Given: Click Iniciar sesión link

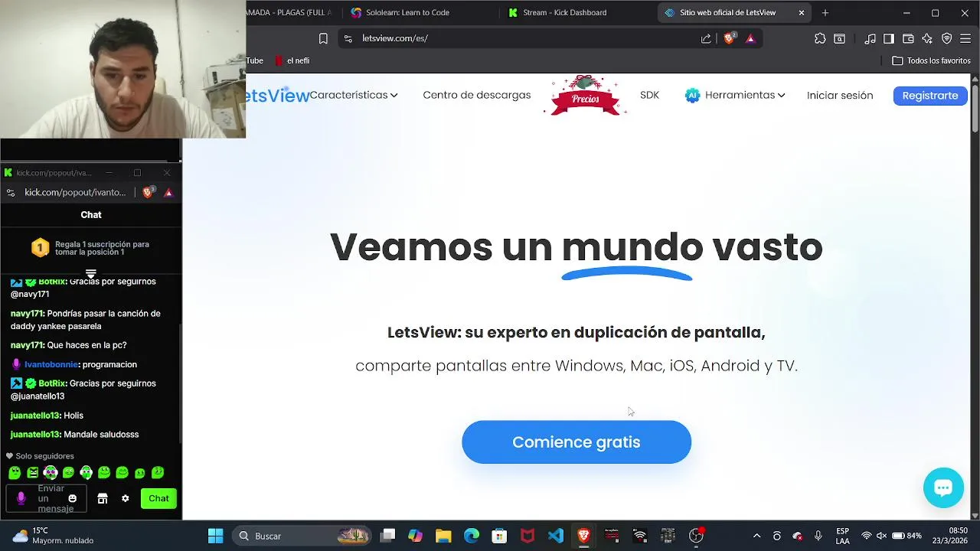Looking at the screenshot, I should (x=840, y=95).
